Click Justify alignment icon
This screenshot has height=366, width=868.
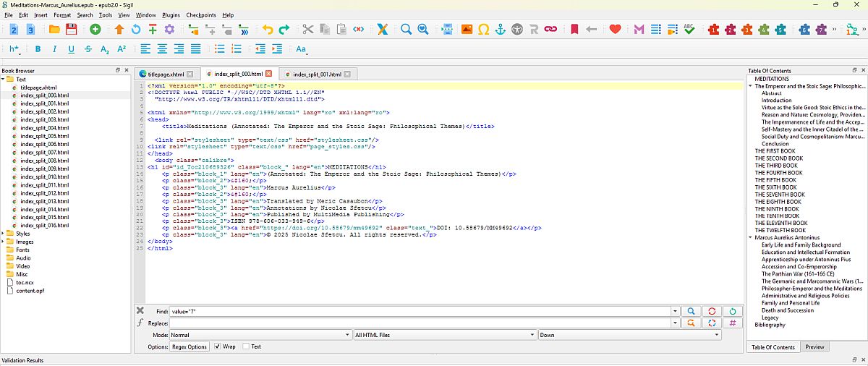[195, 49]
